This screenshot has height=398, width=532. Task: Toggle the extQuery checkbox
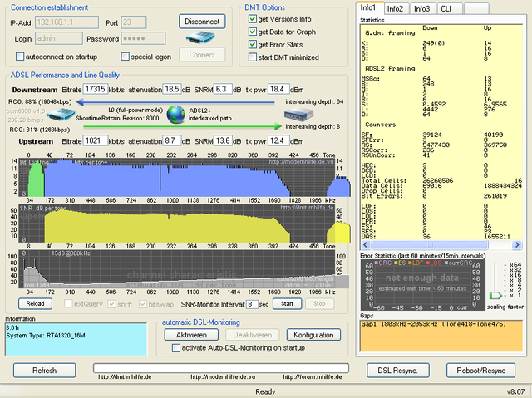(x=68, y=303)
